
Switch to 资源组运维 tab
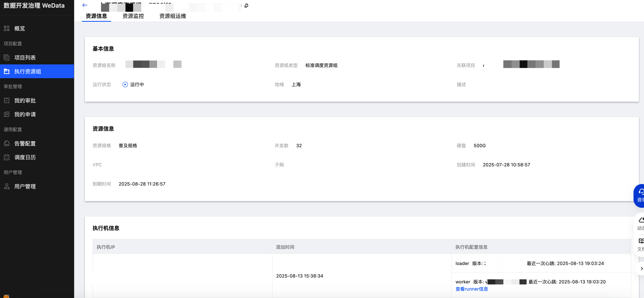[173, 16]
